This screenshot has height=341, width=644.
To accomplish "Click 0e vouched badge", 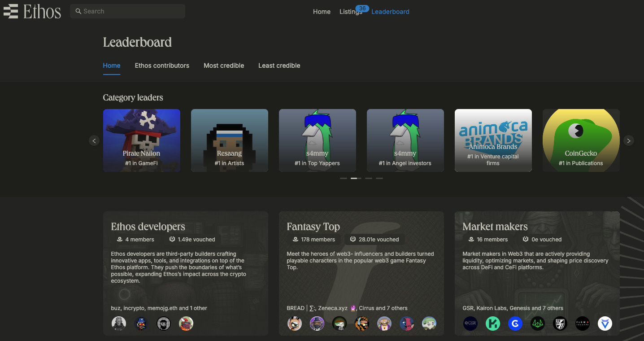I will (x=542, y=240).
